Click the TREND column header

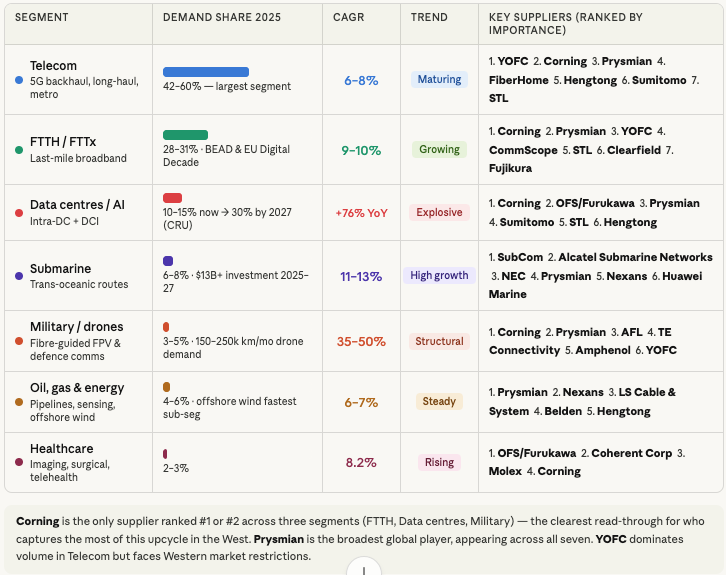[x=429, y=17]
